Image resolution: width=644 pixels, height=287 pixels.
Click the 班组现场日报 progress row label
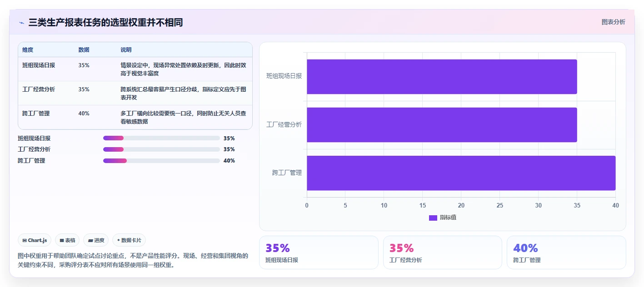pos(34,138)
